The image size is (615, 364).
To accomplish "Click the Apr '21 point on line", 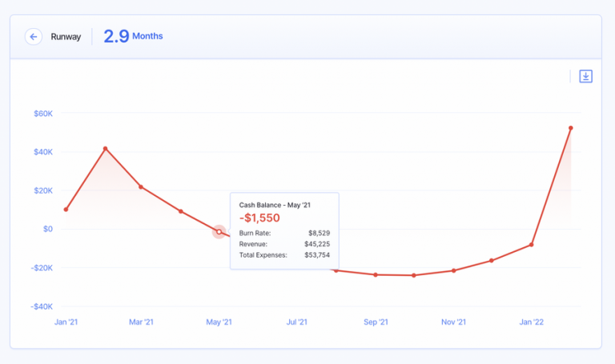I will (181, 211).
